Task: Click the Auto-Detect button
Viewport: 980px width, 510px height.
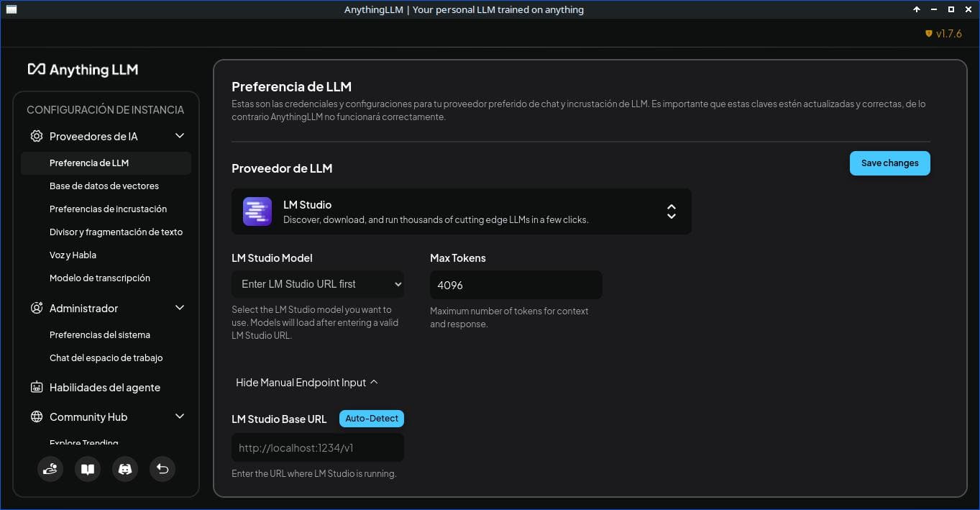Action: 372,418
